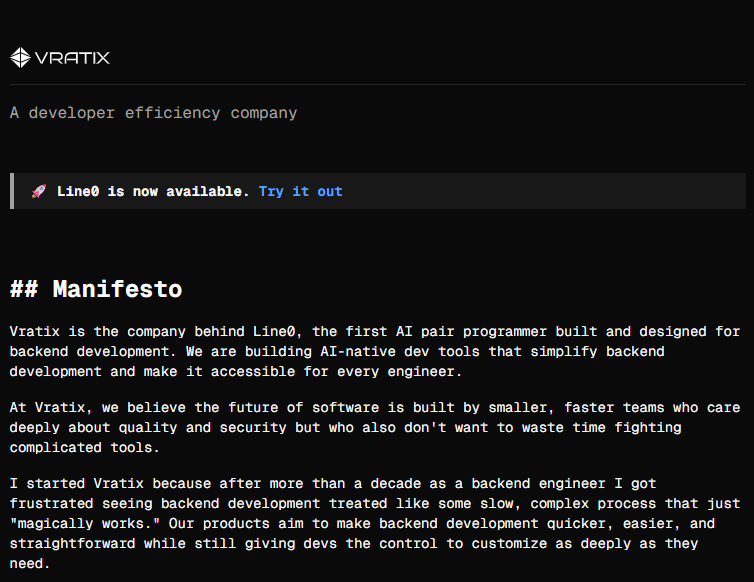Click the word "Line0" in the first paragraph
The image size is (754, 582).
tap(276, 331)
